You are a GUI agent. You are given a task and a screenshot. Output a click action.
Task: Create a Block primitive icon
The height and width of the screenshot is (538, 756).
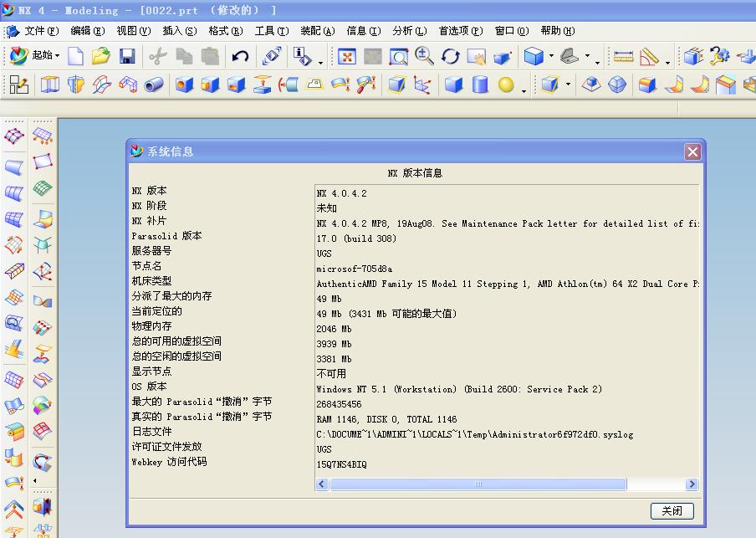[454, 85]
